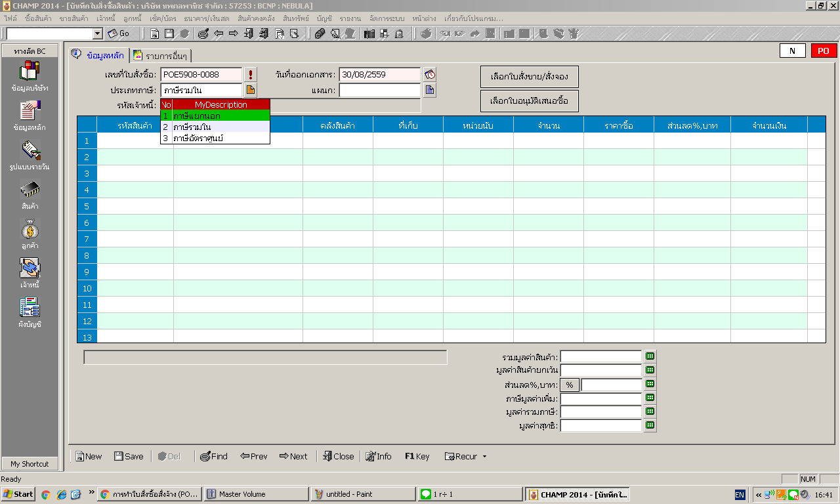840x504 pixels.
Task: Open the ไฟล์ menu
Action: click(x=10, y=18)
